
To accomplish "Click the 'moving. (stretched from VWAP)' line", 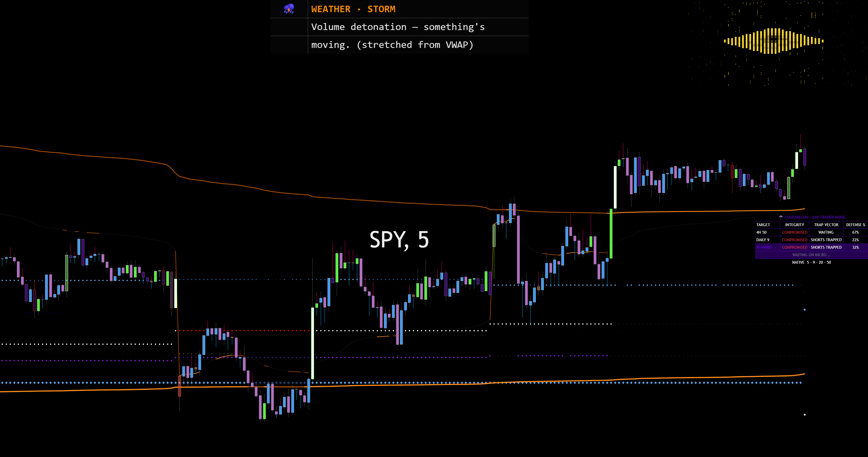I will [x=392, y=45].
